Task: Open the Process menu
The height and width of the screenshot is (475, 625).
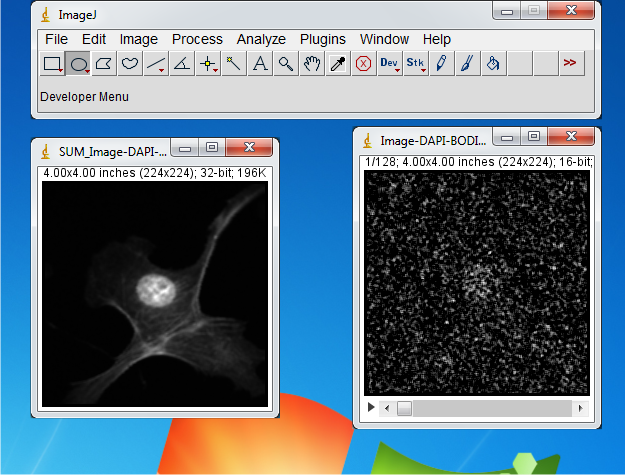Action: [197, 39]
